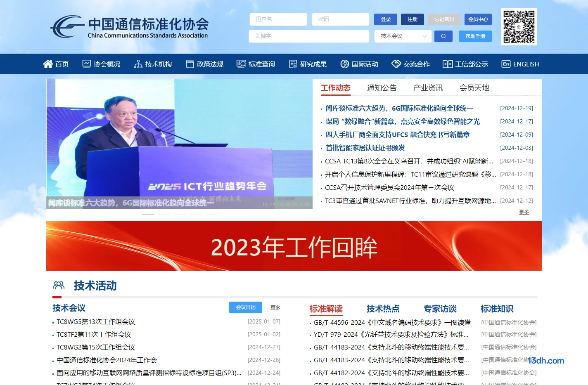Viewport: 588px width, 385px height.
Task: Switch to the 专家访谈 tab
Action: tap(440, 309)
